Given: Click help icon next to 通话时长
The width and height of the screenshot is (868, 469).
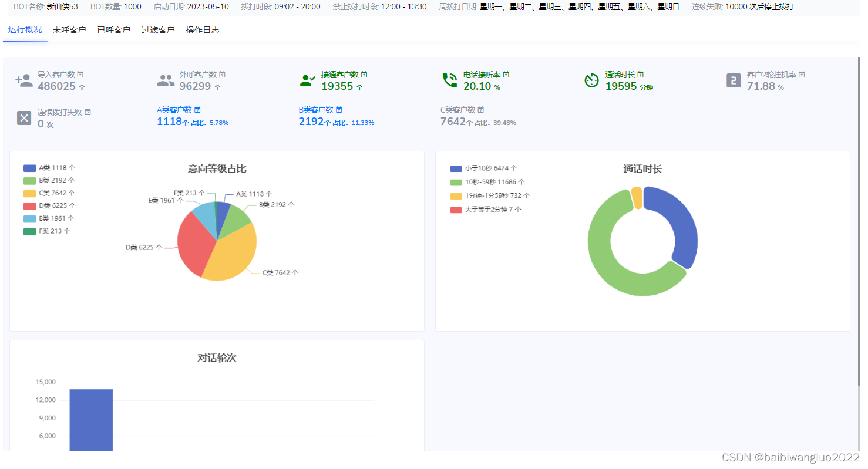Looking at the screenshot, I should [641, 75].
